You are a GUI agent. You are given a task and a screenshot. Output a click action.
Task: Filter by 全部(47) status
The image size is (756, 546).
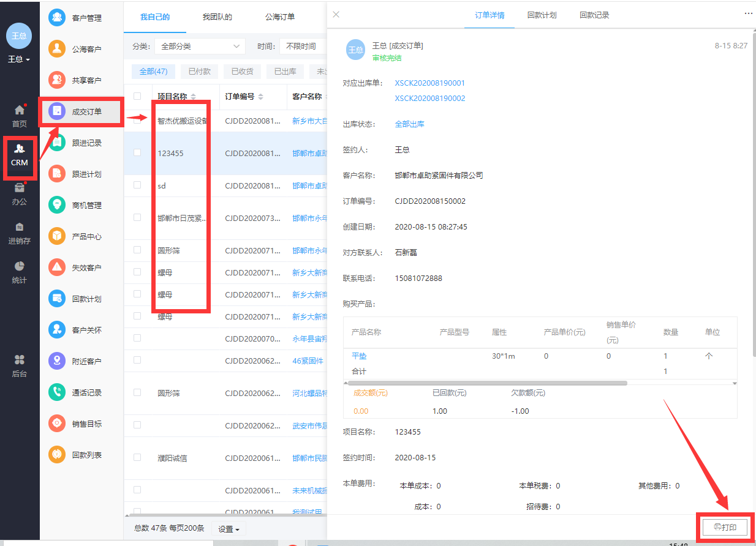click(153, 72)
